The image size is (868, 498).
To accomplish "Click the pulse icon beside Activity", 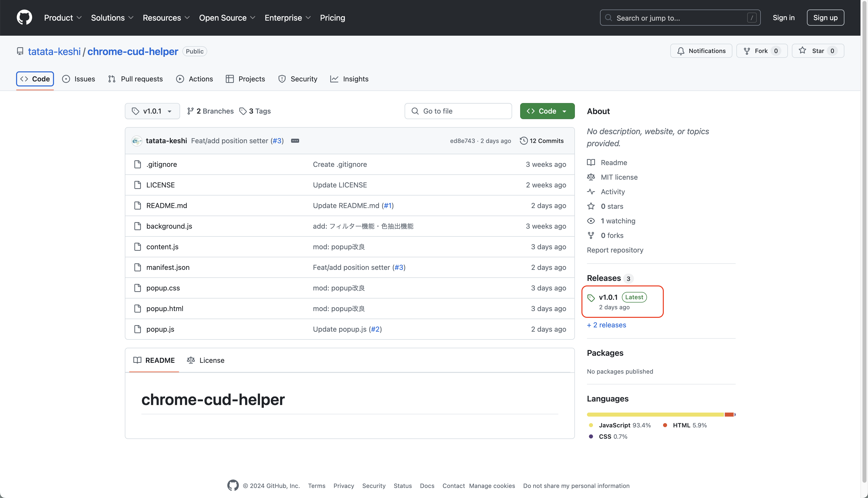I will tap(591, 191).
